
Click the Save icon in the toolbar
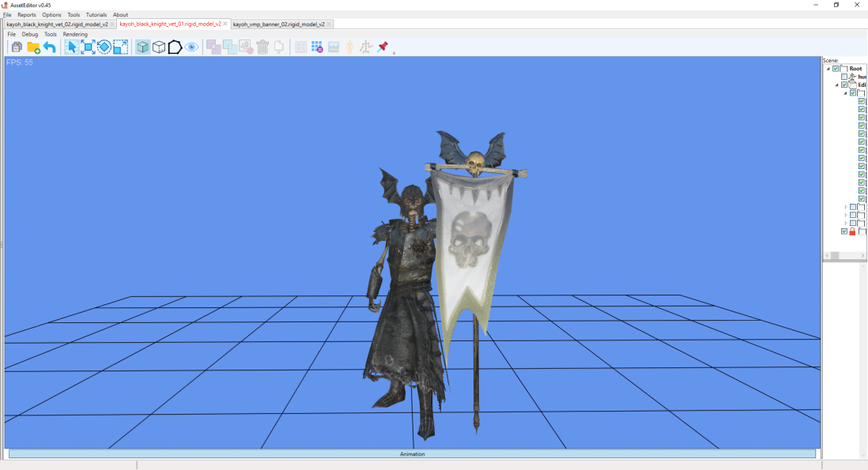tap(17, 47)
